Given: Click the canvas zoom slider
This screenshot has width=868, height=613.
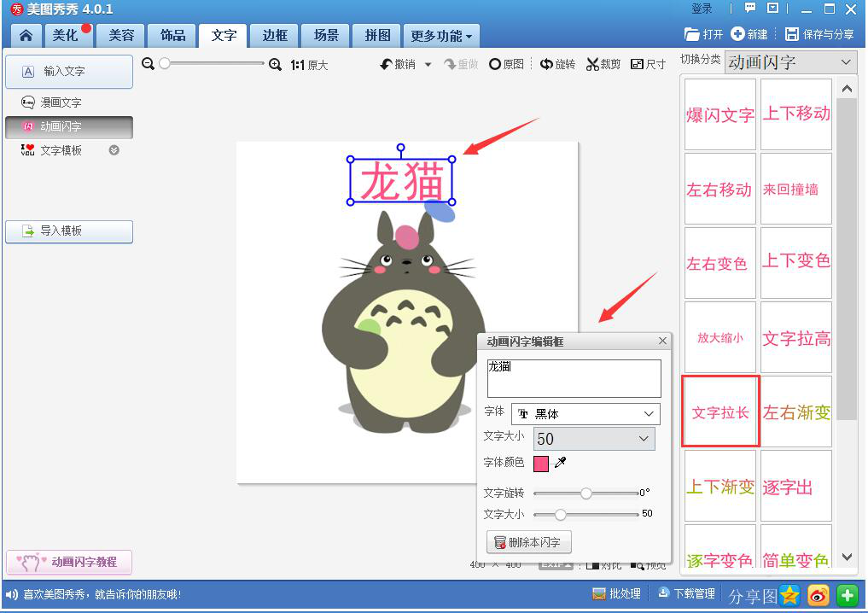Looking at the screenshot, I should click(x=212, y=64).
